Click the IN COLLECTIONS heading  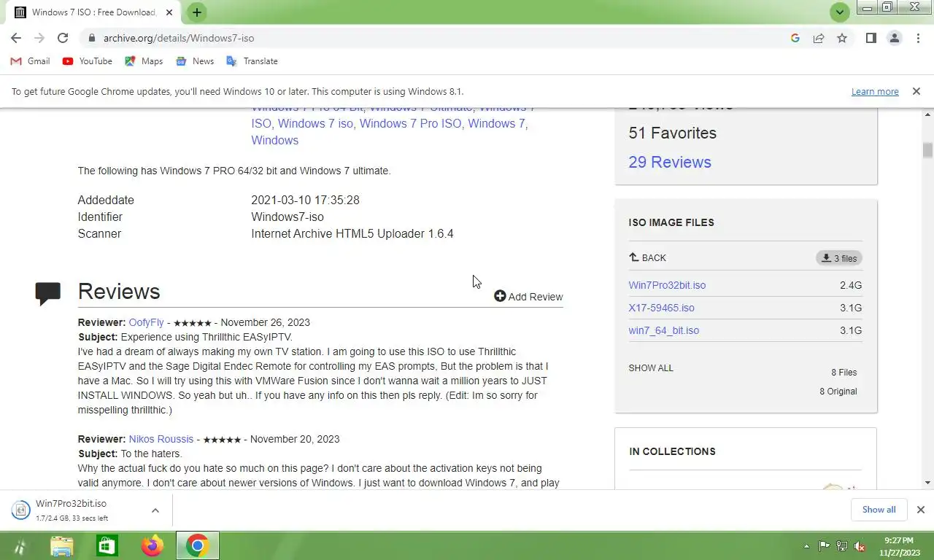(x=672, y=451)
